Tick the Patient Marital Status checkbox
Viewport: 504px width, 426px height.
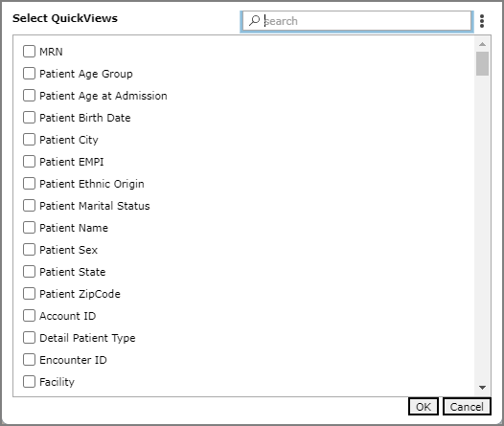click(x=29, y=206)
